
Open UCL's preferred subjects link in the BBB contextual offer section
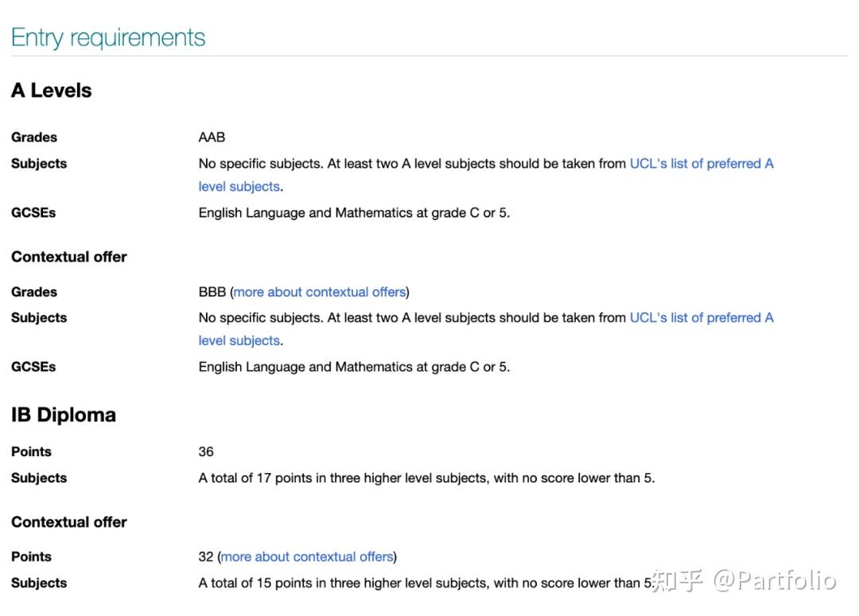(701, 318)
